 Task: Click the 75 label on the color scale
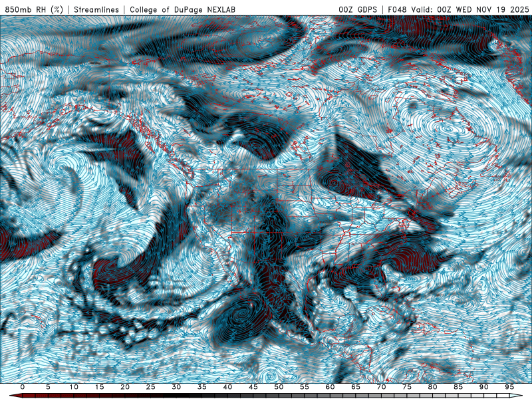(407, 387)
